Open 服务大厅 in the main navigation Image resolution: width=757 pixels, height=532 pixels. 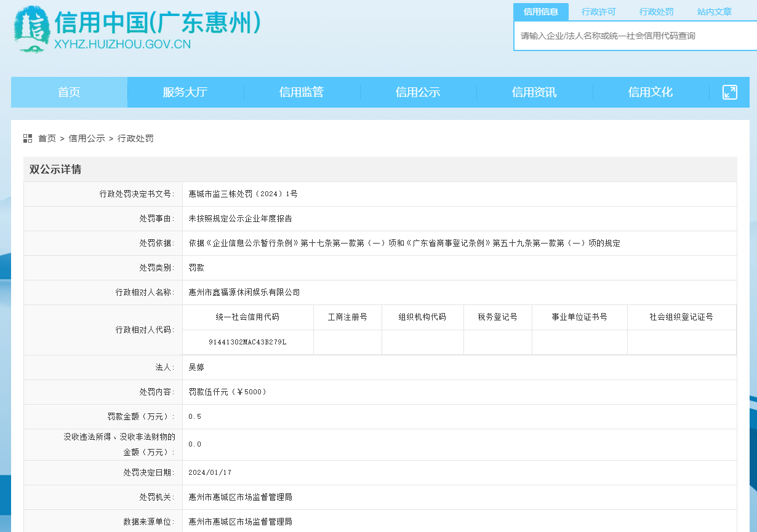(185, 92)
